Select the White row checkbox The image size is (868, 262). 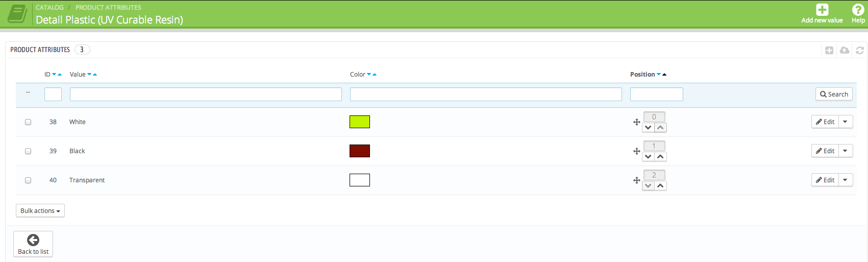click(28, 122)
